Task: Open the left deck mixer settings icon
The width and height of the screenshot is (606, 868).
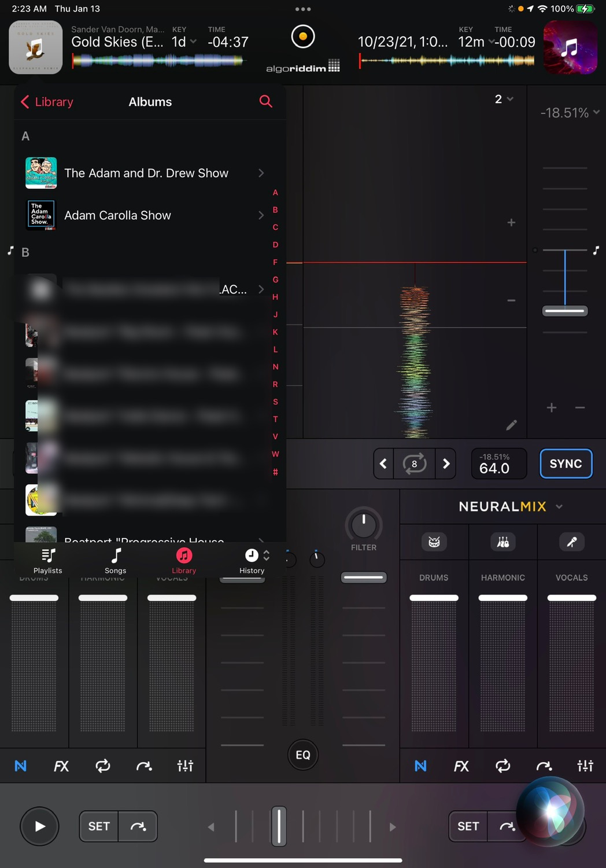Action: click(185, 766)
